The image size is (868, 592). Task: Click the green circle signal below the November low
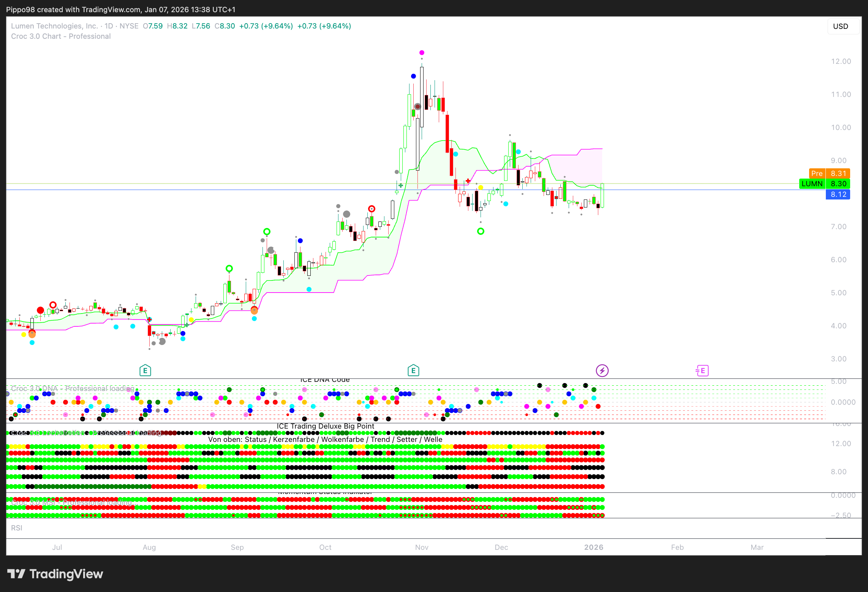coord(481,231)
